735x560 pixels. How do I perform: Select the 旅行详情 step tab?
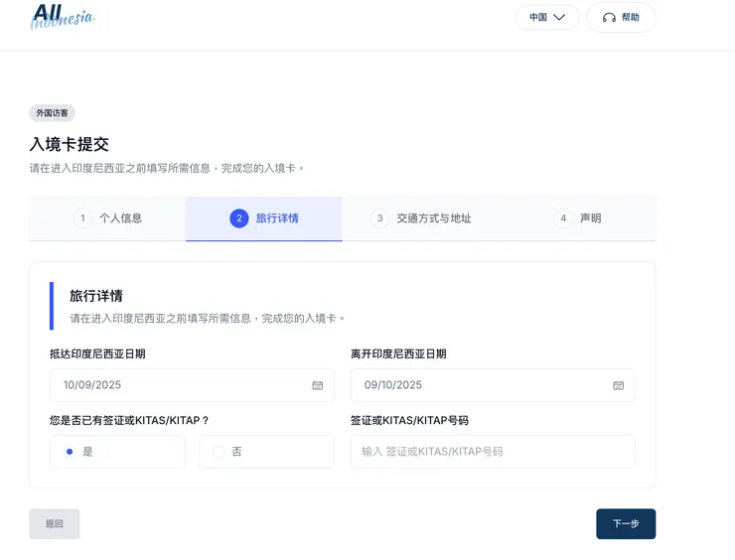click(264, 218)
